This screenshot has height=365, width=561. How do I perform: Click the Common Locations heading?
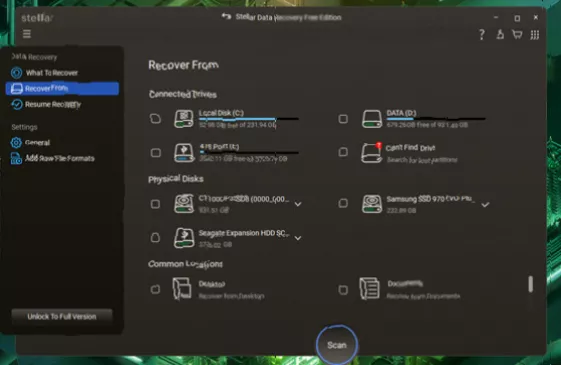point(185,264)
